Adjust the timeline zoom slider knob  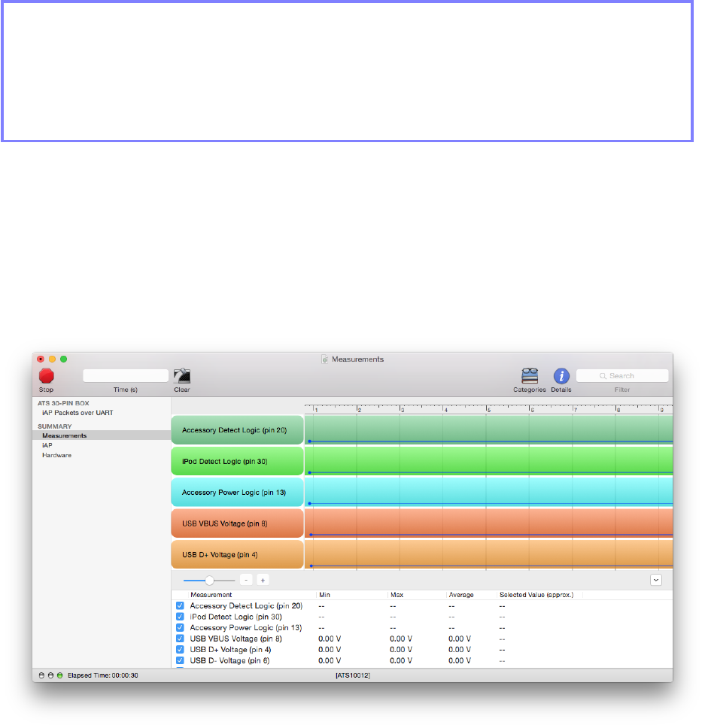click(x=209, y=581)
